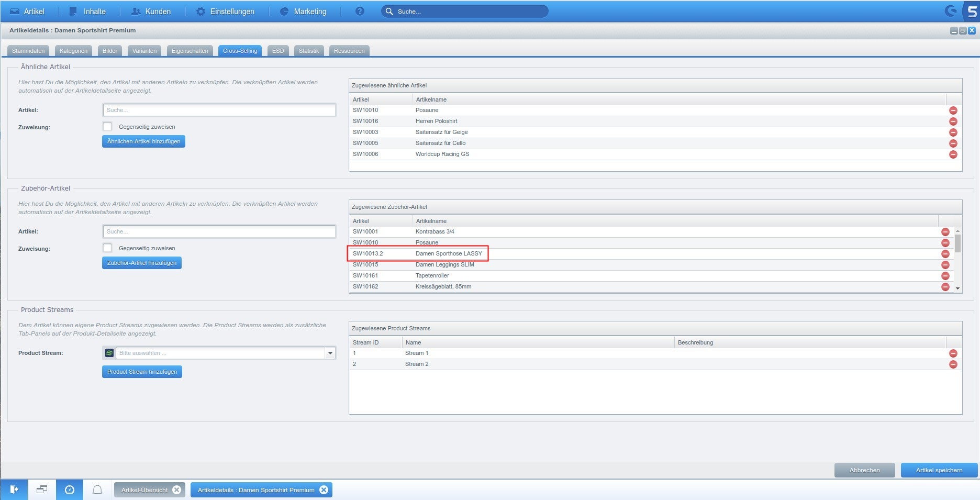Click the accessory list scrollbar down arrow
This screenshot has width=980, height=500.
point(957,288)
